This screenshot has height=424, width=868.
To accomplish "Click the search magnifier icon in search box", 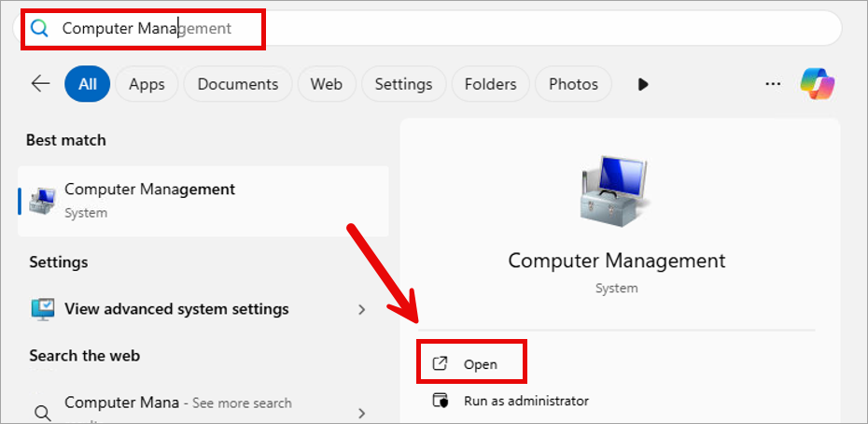I will coord(39,29).
